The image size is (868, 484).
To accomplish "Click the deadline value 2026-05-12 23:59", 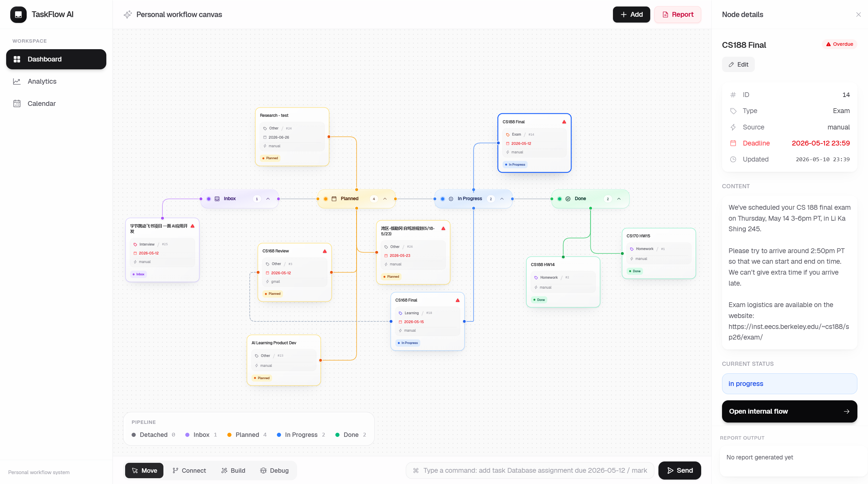I will click(x=820, y=143).
